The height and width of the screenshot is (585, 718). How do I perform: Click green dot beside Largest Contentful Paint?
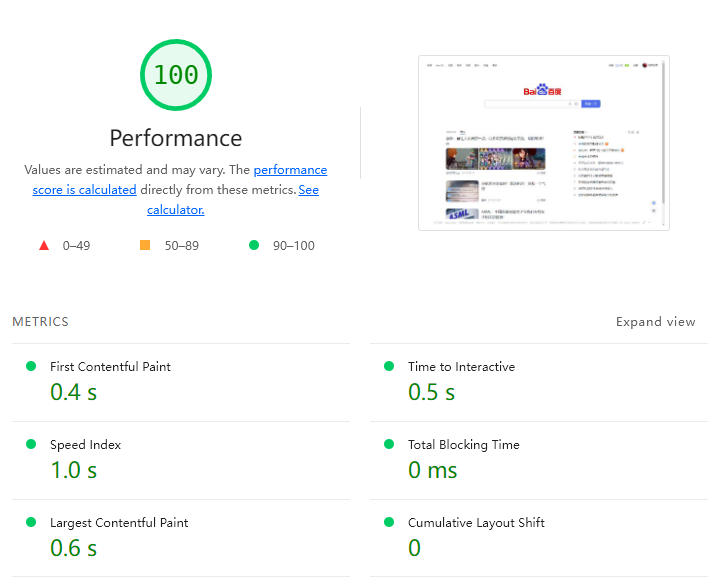tap(31, 522)
